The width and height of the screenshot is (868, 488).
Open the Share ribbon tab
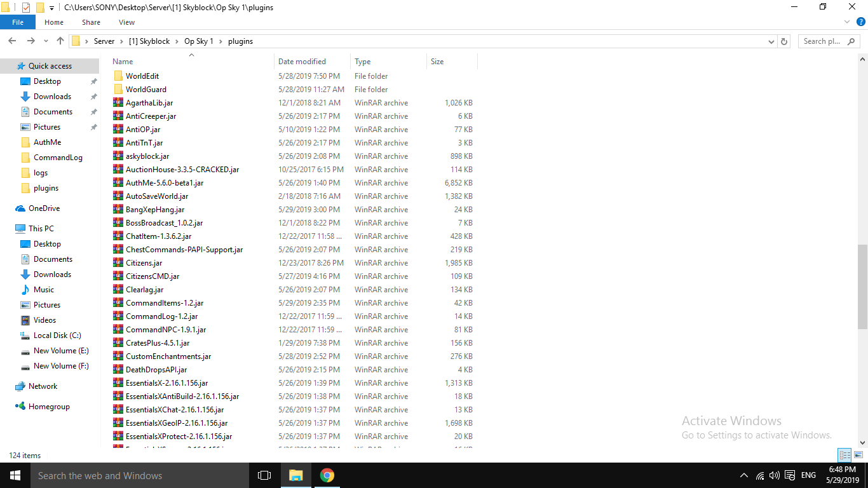91,22
